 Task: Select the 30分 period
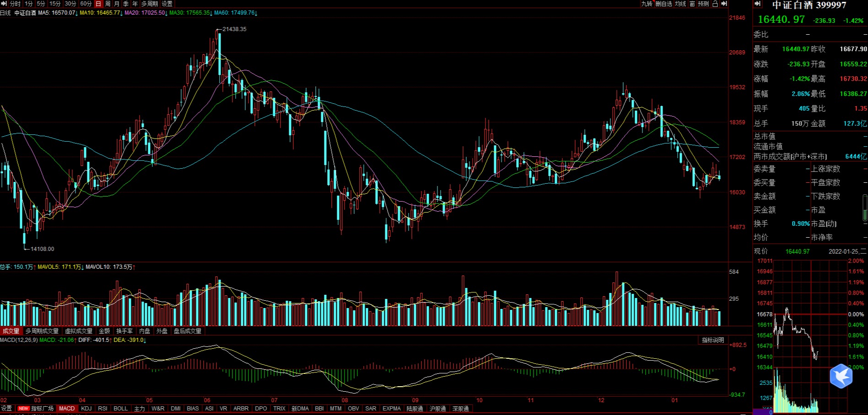pos(70,4)
